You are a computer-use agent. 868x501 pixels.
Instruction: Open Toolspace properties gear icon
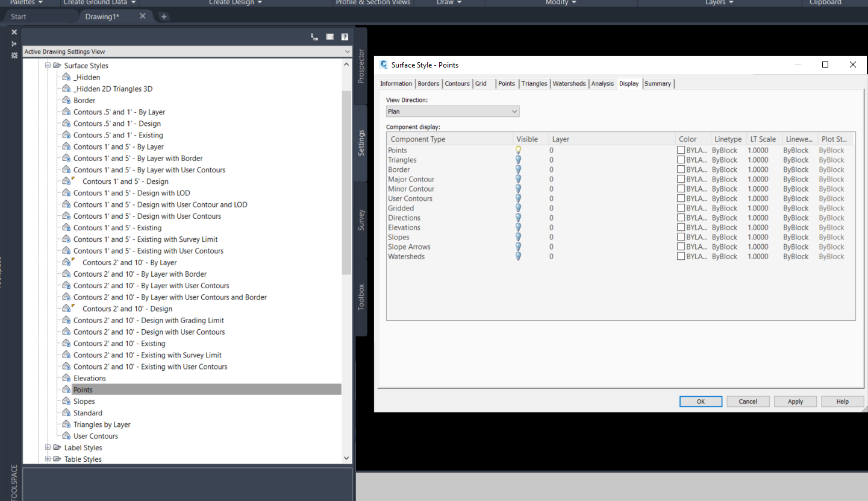coord(13,55)
